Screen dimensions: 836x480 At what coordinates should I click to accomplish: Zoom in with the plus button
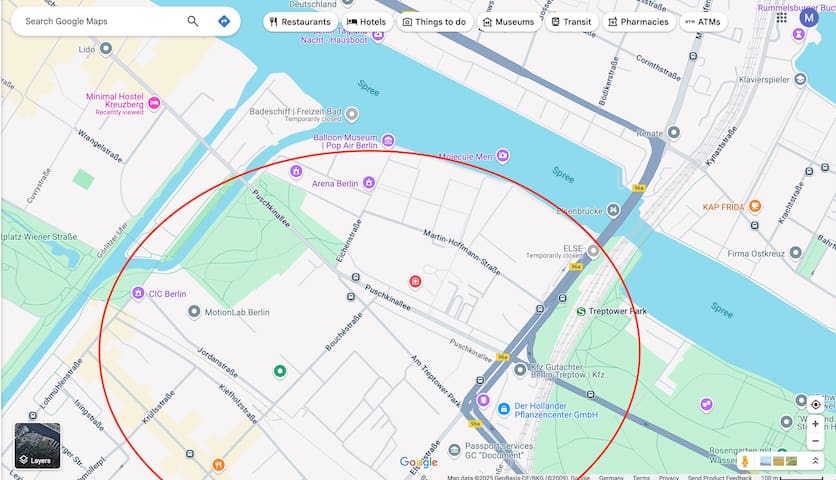(x=816, y=424)
